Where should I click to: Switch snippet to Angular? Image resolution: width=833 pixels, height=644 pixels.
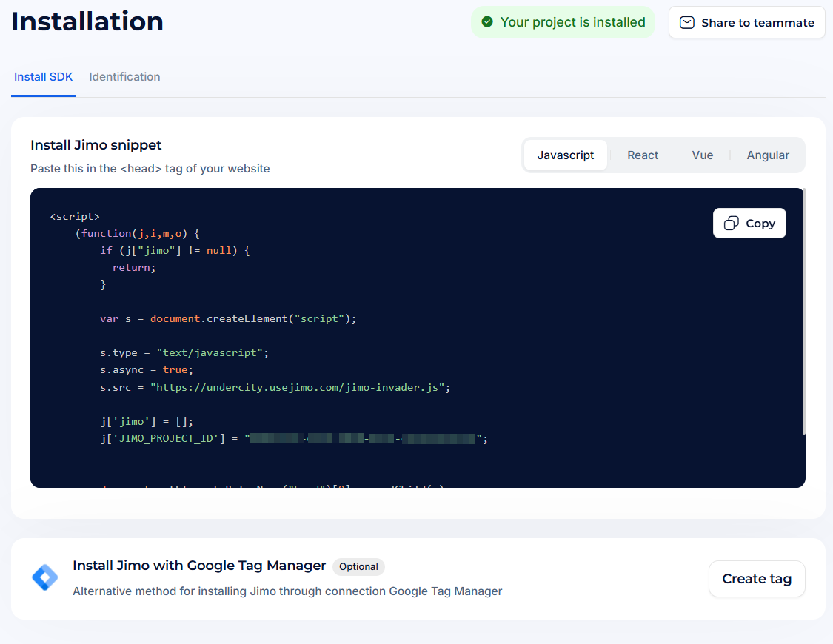tap(768, 155)
